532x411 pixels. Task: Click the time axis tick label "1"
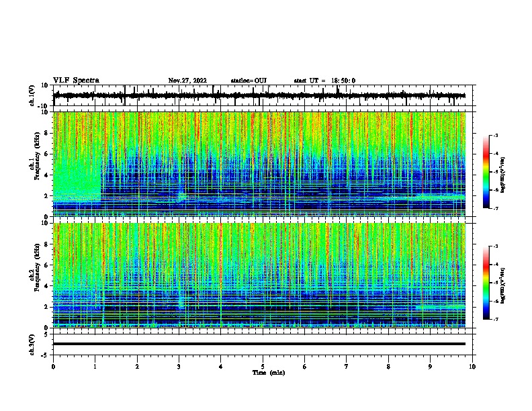95,367
